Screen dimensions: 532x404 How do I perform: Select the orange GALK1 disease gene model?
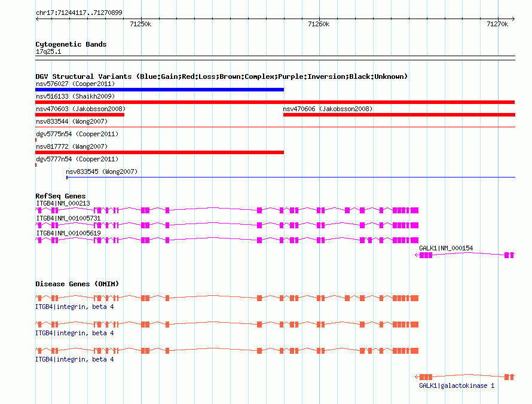[x=465, y=377]
